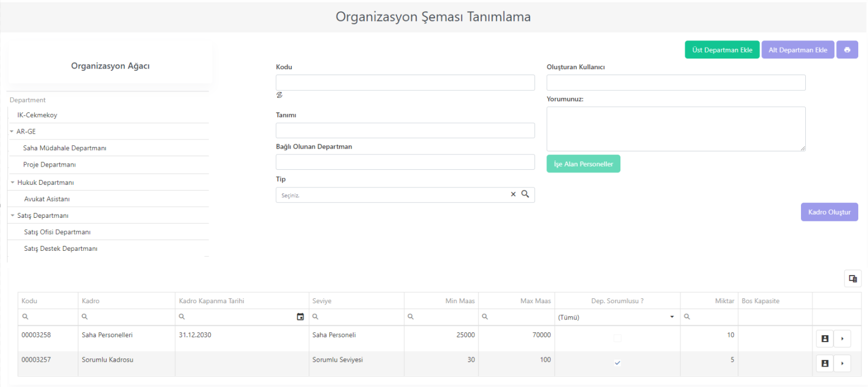Click the search icon in Min Maas filter
The width and height of the screenshot is (868, 387).
click(411, 317)
